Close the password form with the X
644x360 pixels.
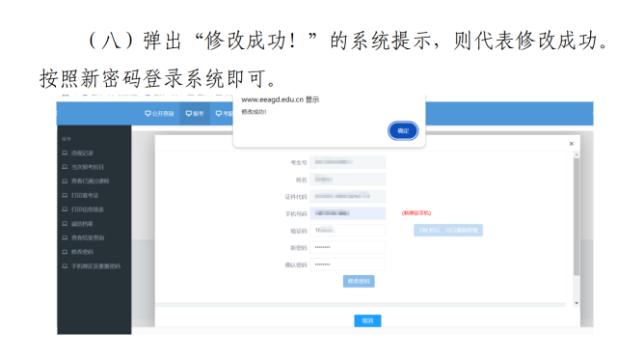click(x=572, y=144)
